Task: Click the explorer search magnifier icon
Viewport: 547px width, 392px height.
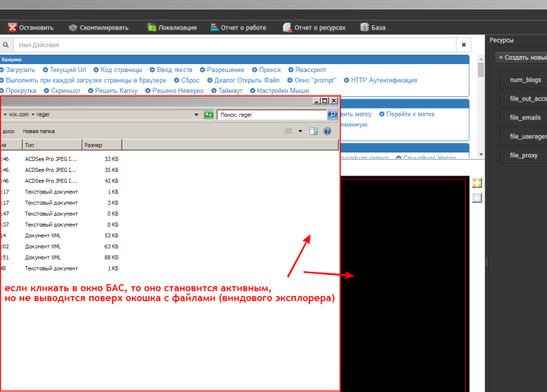Action: [333, 114]
